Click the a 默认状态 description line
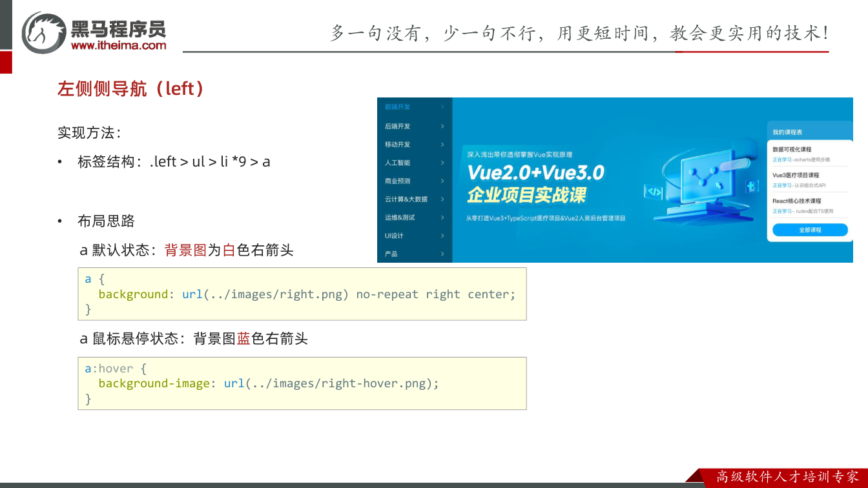Image resolution: width=868 pixels, height=488 pixels. click(187, 250)
